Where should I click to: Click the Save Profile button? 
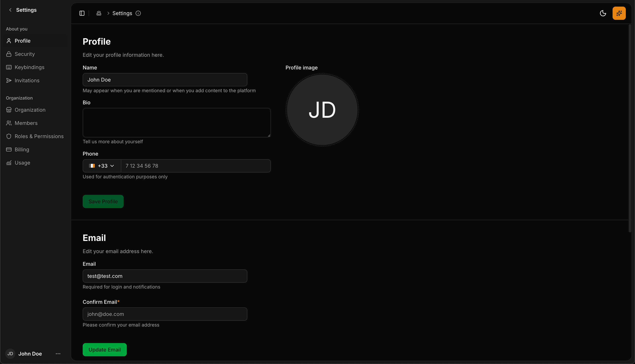103,201
